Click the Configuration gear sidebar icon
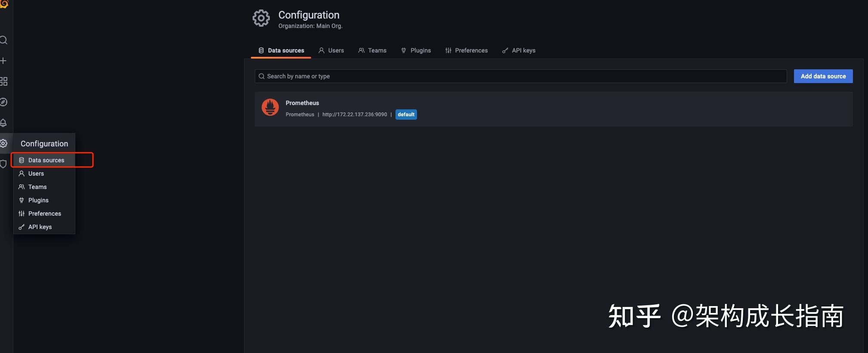868x353 pixels. pyautogui.click(x=3, y=143)
